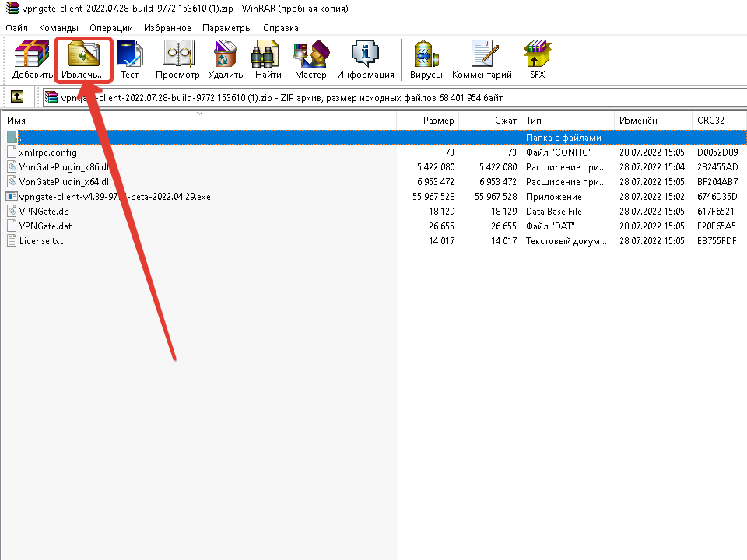Select VpnGatePlugin_x64.dll file name

point(65,182)
